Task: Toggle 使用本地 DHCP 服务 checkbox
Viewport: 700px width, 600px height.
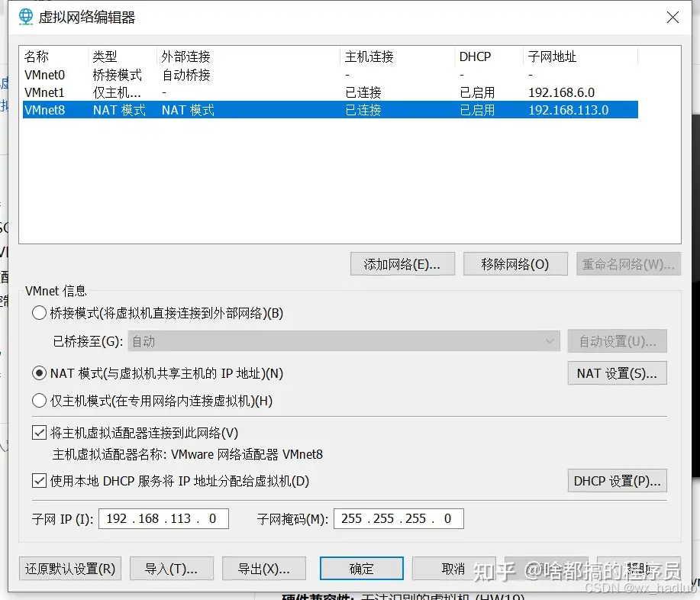Action: pos(39,481)
